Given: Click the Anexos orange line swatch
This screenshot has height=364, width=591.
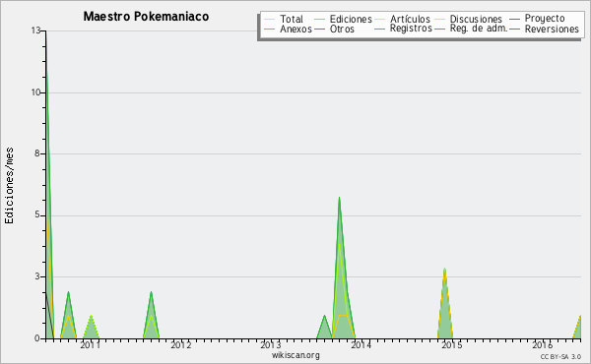Looking at the screenshot, I should coord(270,29).
